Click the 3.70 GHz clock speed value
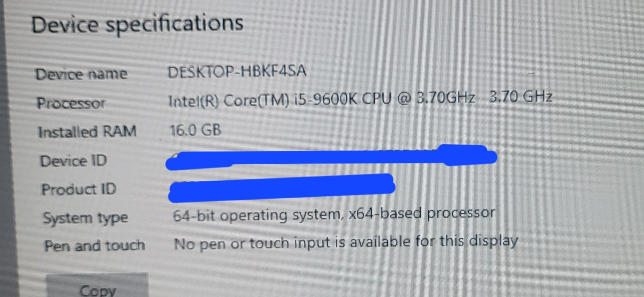Screen dimensions: 644x297 [x=521, y=96]
